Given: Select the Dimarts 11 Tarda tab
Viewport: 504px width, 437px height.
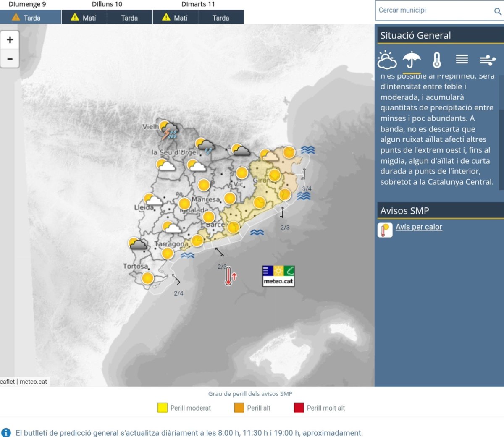Looking at the screenshot, I should (221, 18).
